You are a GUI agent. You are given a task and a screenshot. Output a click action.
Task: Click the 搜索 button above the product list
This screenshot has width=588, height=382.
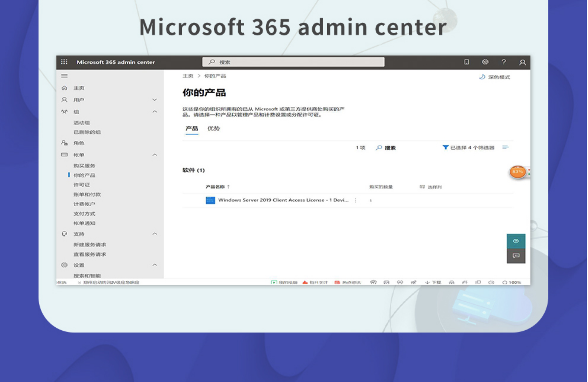386,148
